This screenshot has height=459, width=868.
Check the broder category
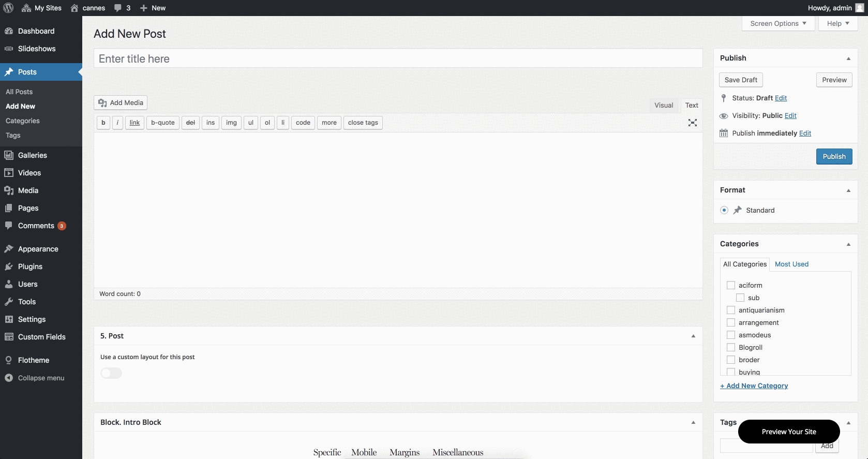(731, 360)
